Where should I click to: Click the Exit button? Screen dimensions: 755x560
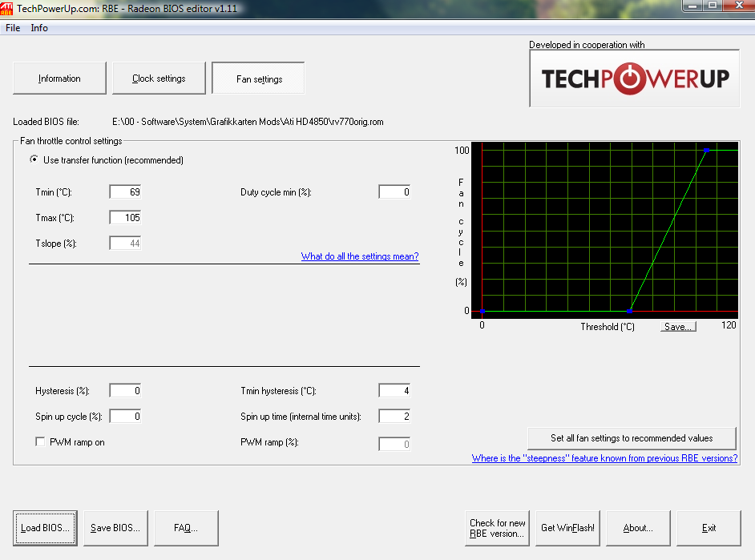coord(709,528)
